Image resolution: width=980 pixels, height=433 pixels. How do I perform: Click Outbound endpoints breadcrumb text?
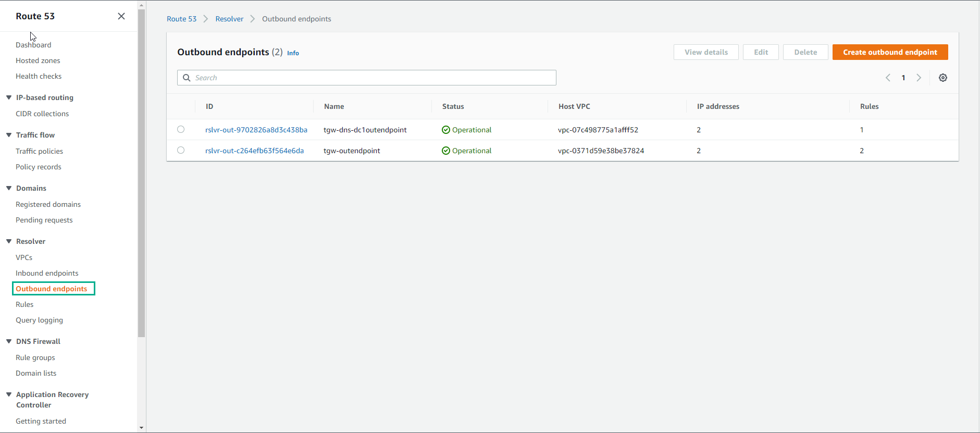point(296,19)
